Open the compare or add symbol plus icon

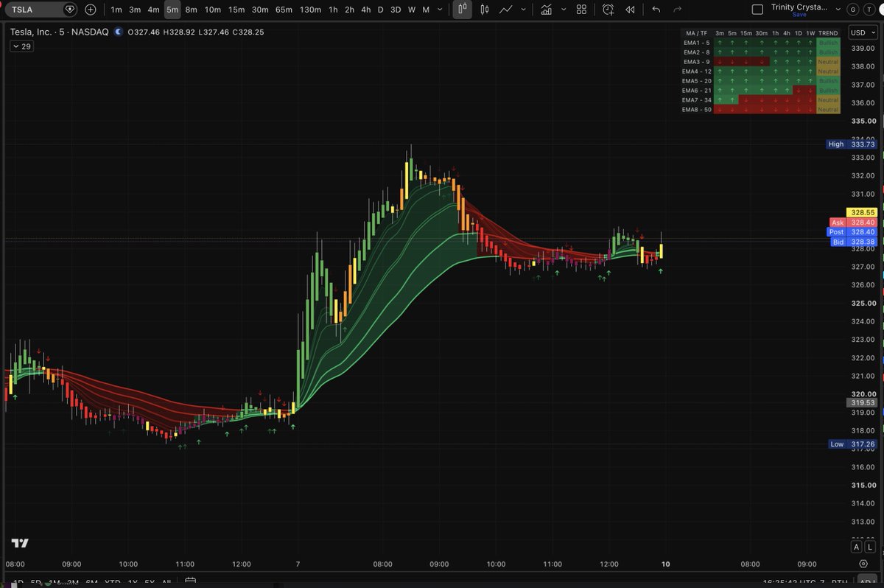pos(91,10)
